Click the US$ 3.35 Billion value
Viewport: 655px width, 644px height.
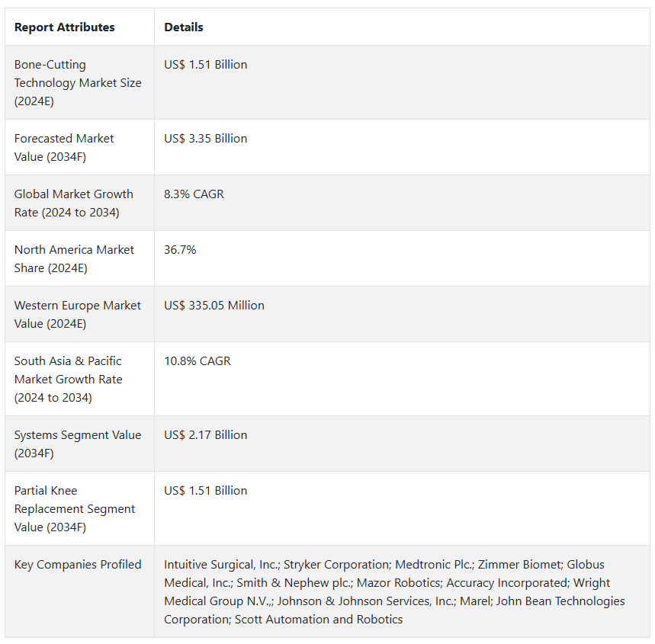pos(206,139)
